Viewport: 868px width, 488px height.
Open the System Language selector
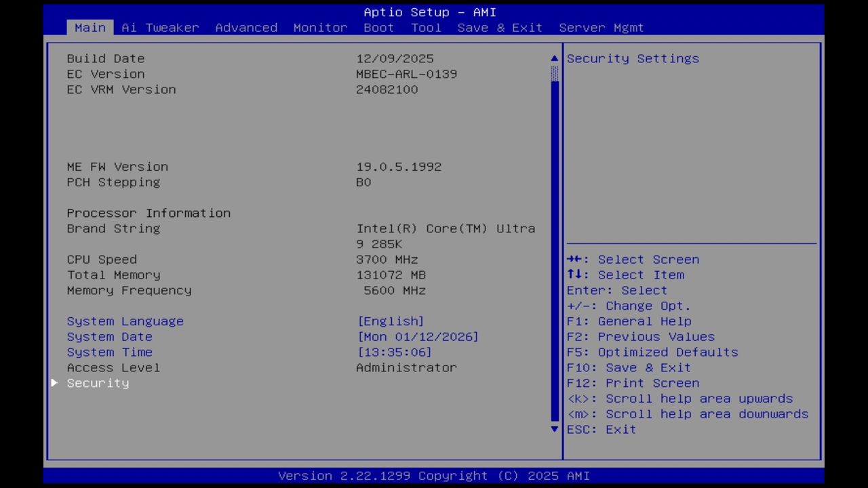[125, 321]
